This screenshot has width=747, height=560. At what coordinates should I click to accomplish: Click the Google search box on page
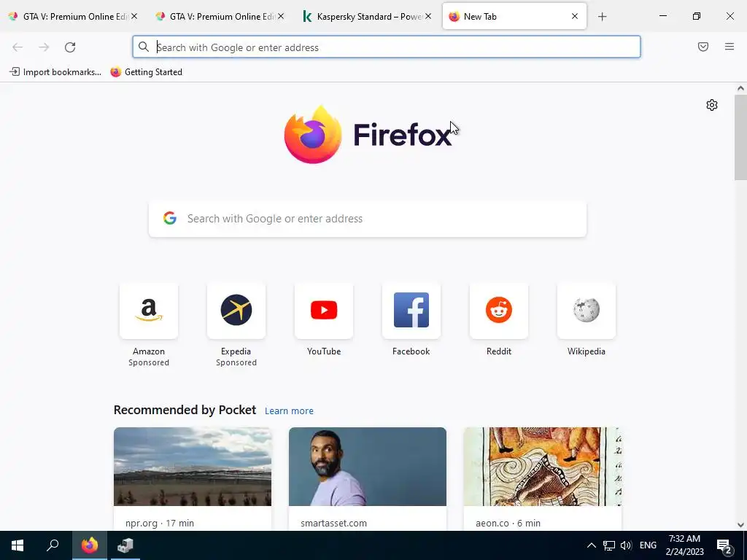[x=368, y=219]
